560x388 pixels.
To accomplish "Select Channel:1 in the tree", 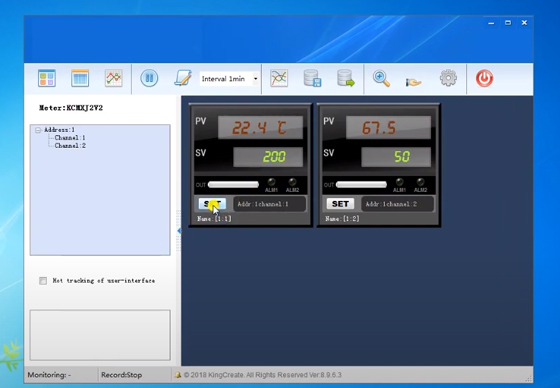I will click(x=70, y=138).
